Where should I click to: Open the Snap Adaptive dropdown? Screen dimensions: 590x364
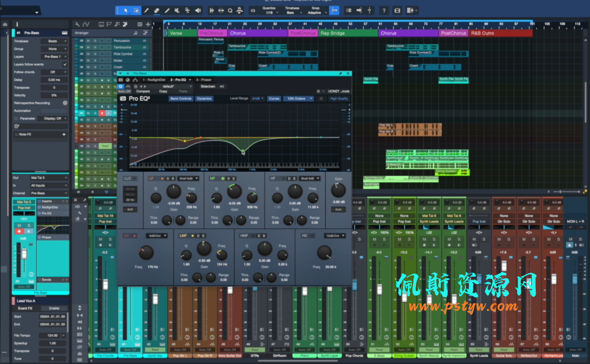(316, 10)
